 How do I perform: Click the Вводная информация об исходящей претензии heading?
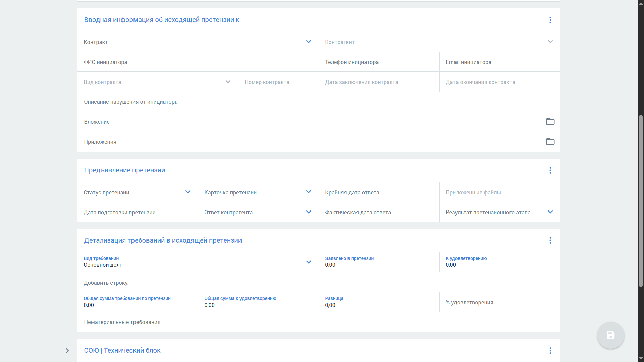pos(162,20)
